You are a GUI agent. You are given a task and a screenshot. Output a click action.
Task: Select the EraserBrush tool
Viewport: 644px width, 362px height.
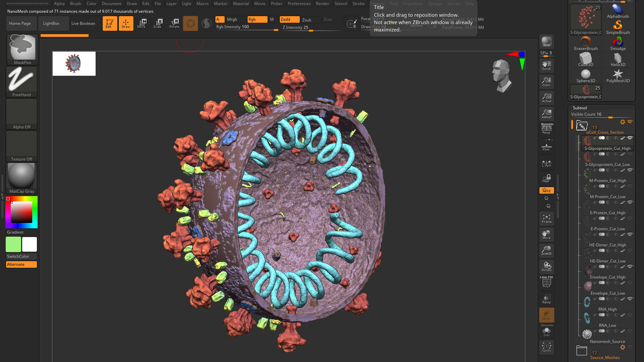pos(586,44)
